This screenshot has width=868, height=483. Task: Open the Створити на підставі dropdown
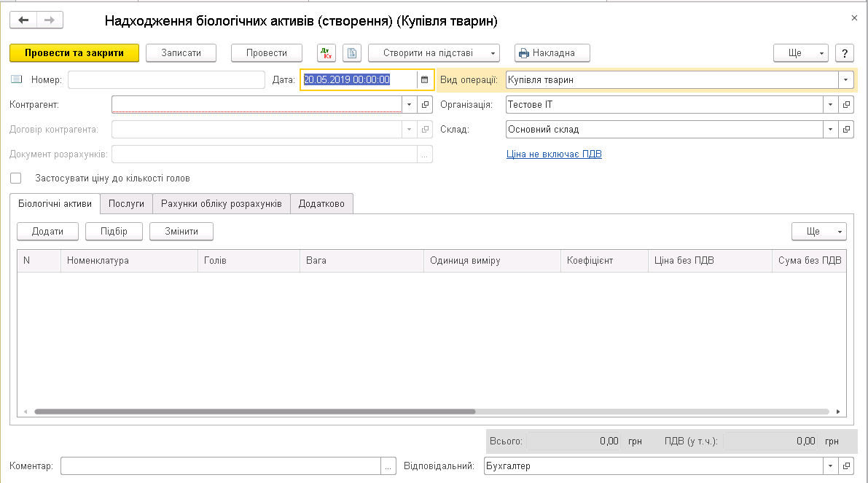pos(434,53)
